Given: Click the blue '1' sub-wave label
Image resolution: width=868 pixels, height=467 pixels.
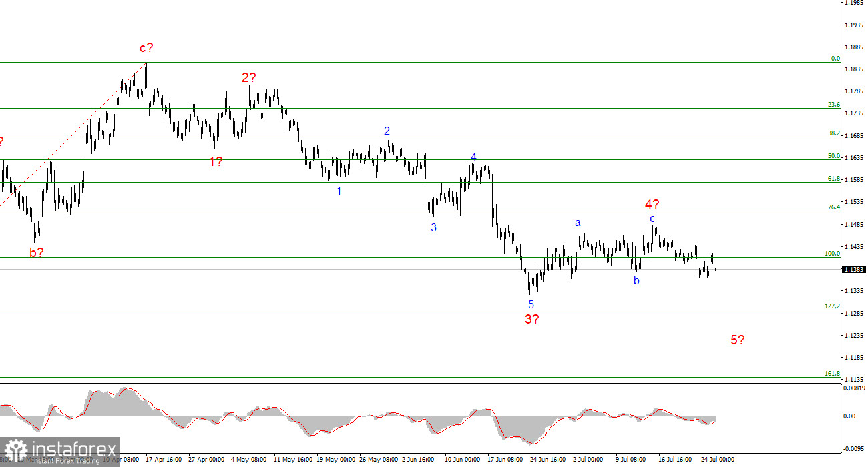Looking at the screenshot, I should coord(339,191).
